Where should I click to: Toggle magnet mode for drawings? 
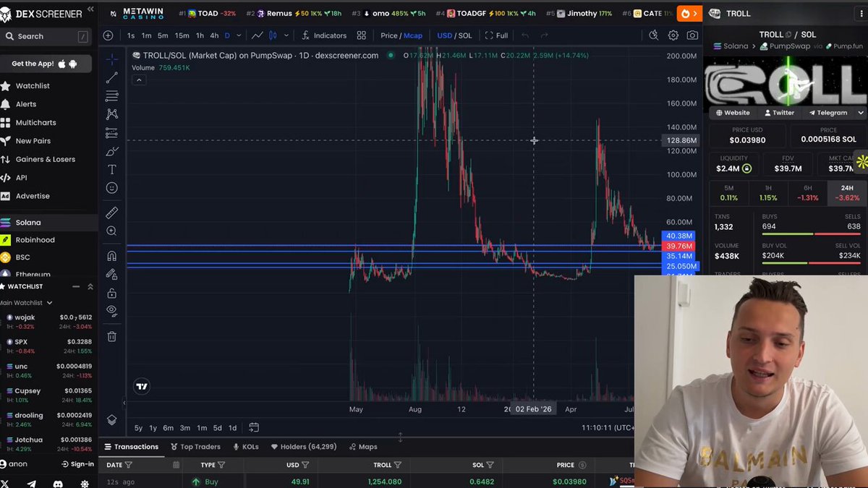(111, 256)
